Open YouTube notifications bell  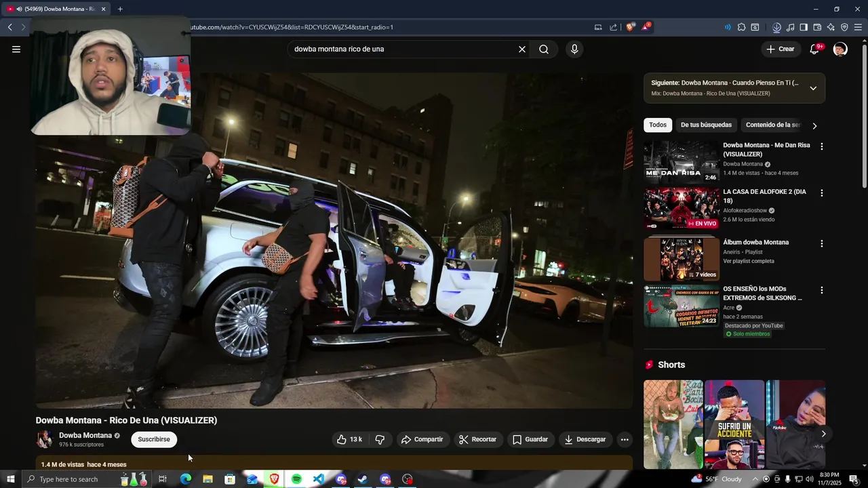tap(815, 49)
